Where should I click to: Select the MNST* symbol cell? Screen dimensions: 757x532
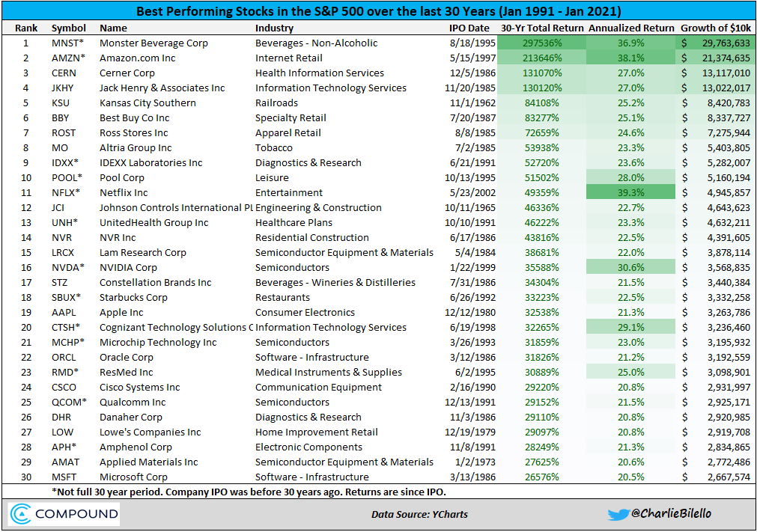coord(67,43)
